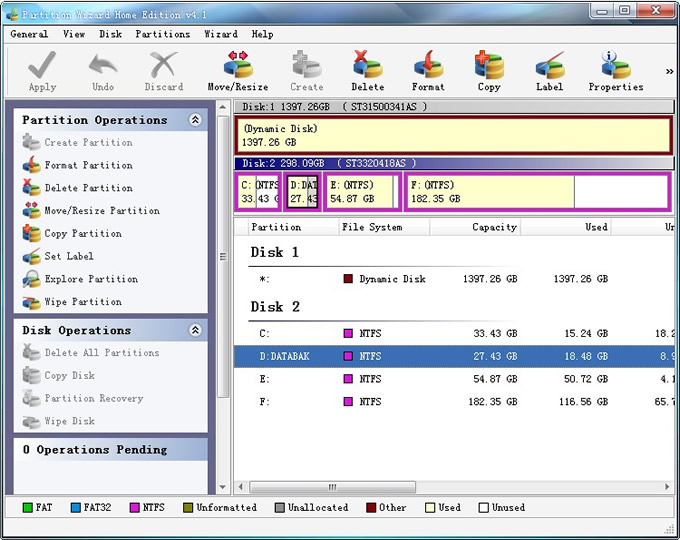This screenshot has width=680, height=540.
Task: Select the Dynamic Disk row in list
Action: click(x=454, y=279)
